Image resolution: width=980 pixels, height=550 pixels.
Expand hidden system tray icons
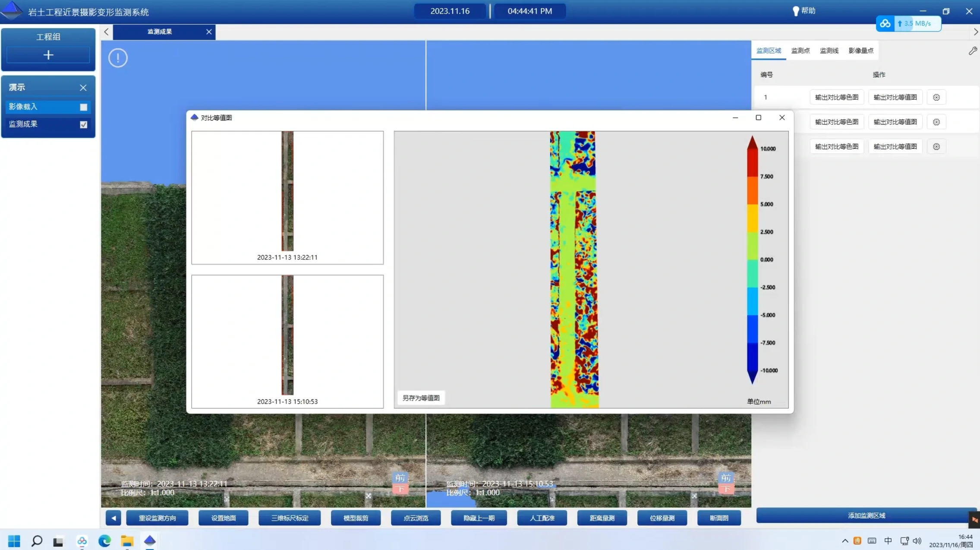pos(845,541)
